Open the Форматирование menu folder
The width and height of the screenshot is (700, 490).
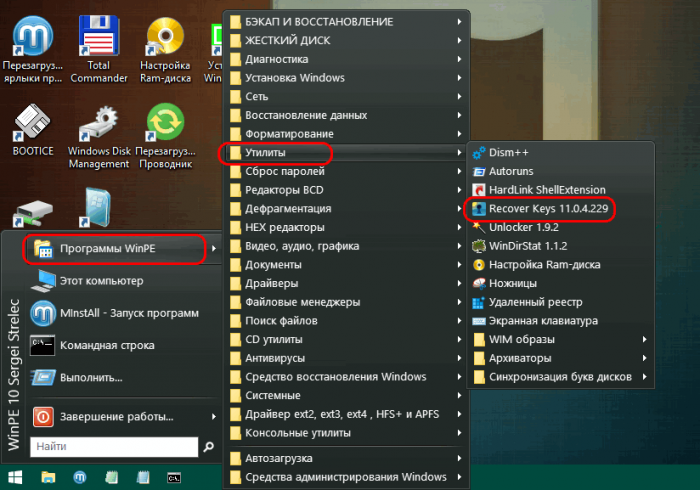click(346, 134)
